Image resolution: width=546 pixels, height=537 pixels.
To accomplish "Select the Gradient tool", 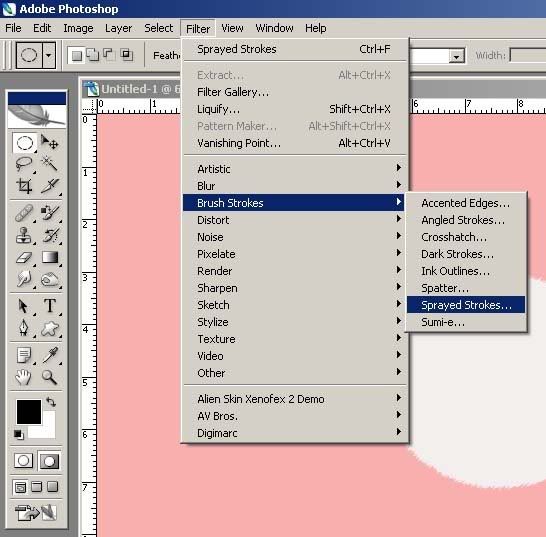I will click(x=49, y=257).
